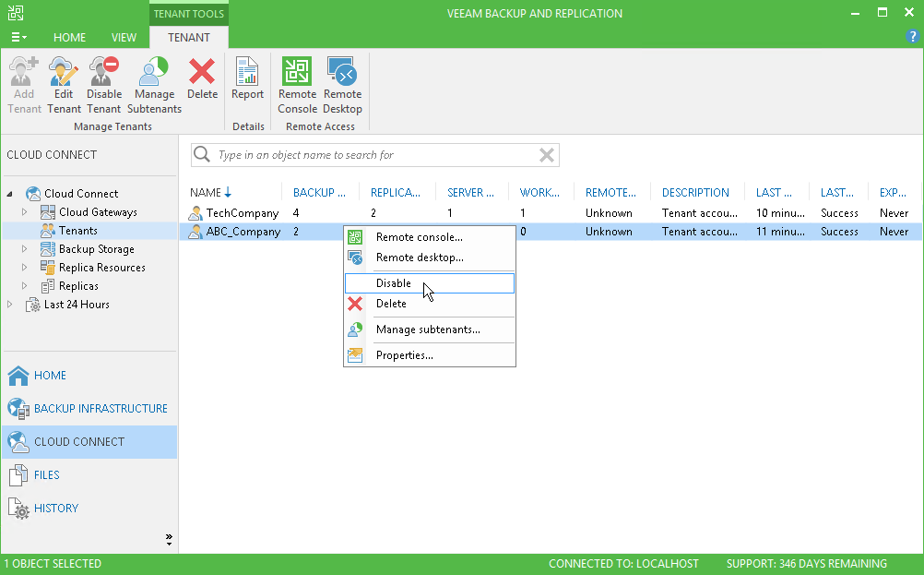This screenshot has height=575, width=924.
Task: Click 'SUPPORT: 346 DAYS REMAINING' status text
Action: pos(806,564)
